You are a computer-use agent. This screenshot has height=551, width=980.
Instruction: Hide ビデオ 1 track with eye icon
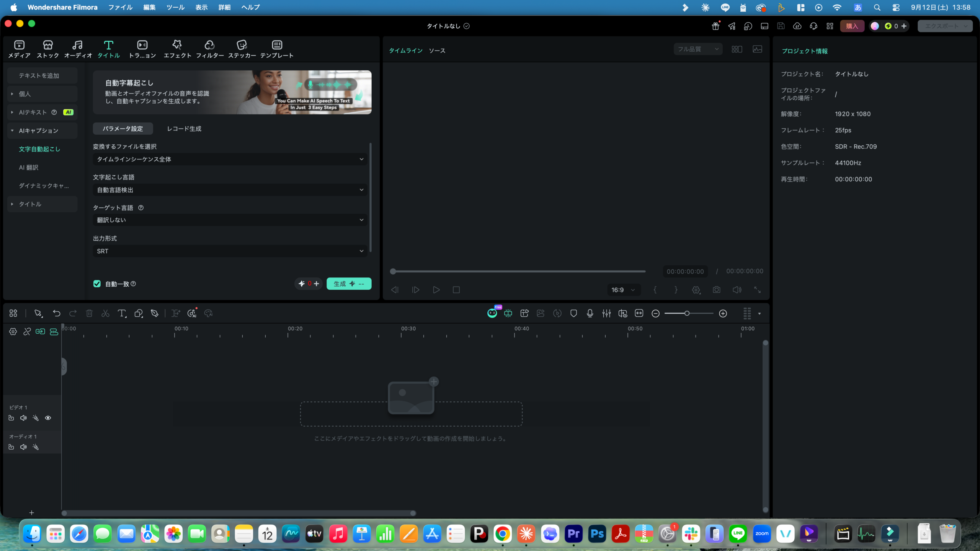click(48, 418)
